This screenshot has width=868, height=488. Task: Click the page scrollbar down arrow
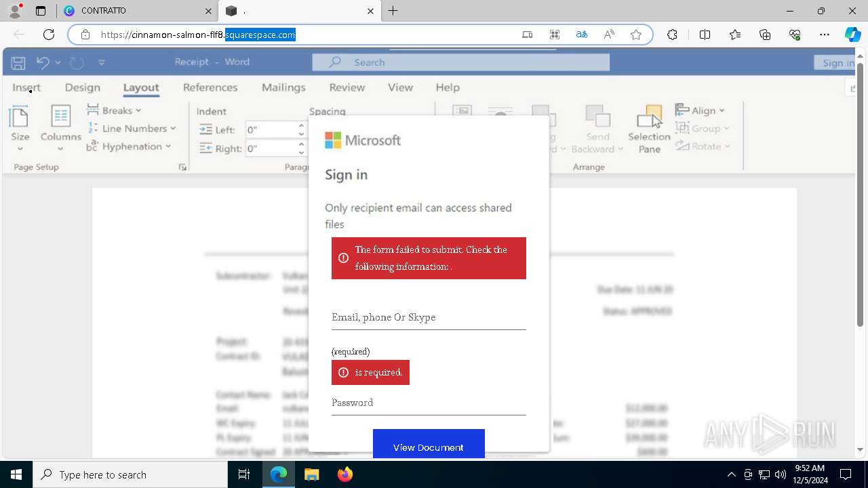[861, 450]
